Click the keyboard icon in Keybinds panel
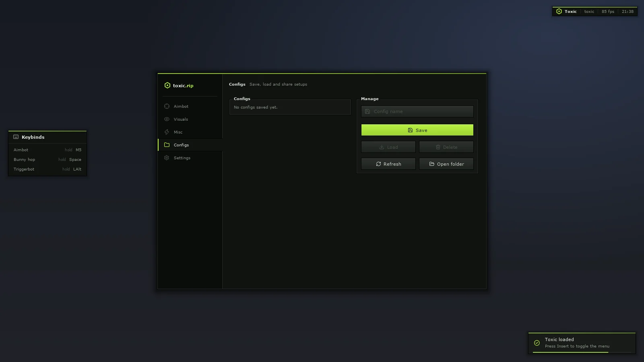The height and width of the screenshot is (362, 644). (x=16, y=137)
